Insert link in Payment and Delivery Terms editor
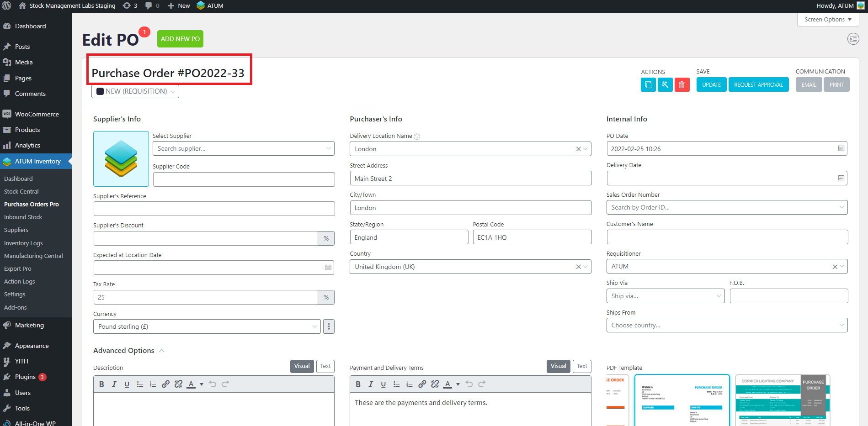868x426 pixels. pyautogui.click(x=422, y=384)
